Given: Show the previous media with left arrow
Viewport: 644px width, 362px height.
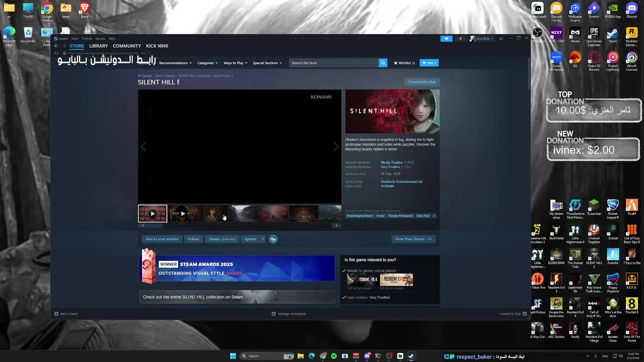Looking at the screenshot, I should [x=143, y=147].
